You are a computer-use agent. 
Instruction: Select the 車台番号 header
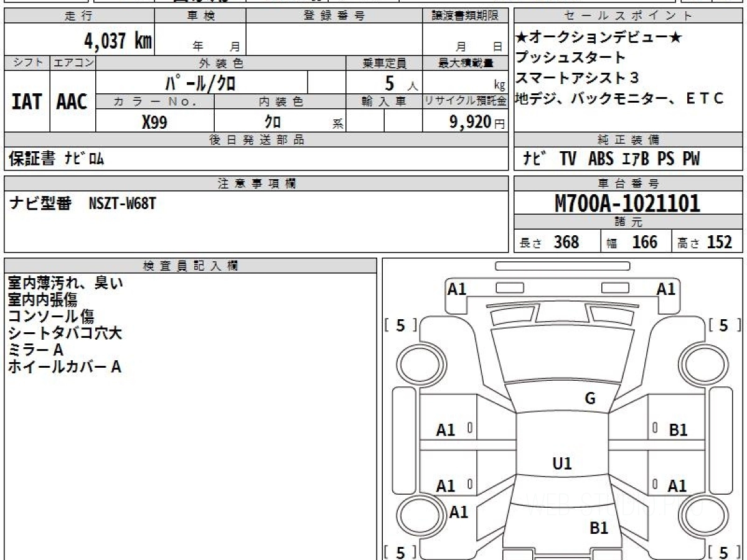click(x=629, y=184)
